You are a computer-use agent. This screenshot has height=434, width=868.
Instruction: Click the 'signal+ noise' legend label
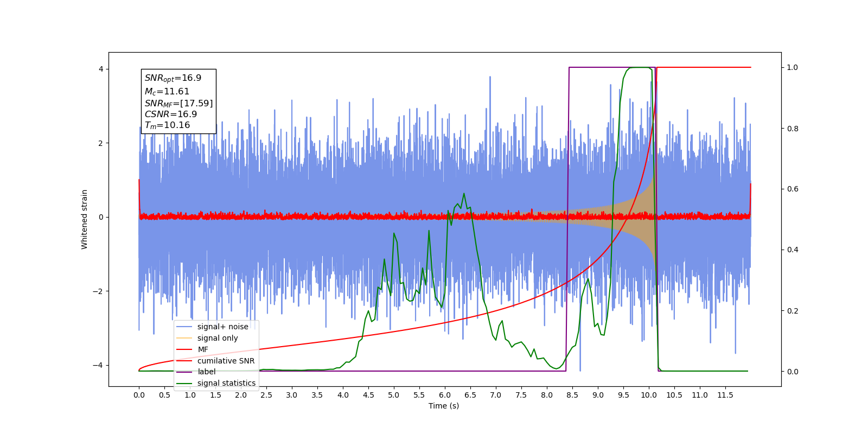tap(222, 327)
